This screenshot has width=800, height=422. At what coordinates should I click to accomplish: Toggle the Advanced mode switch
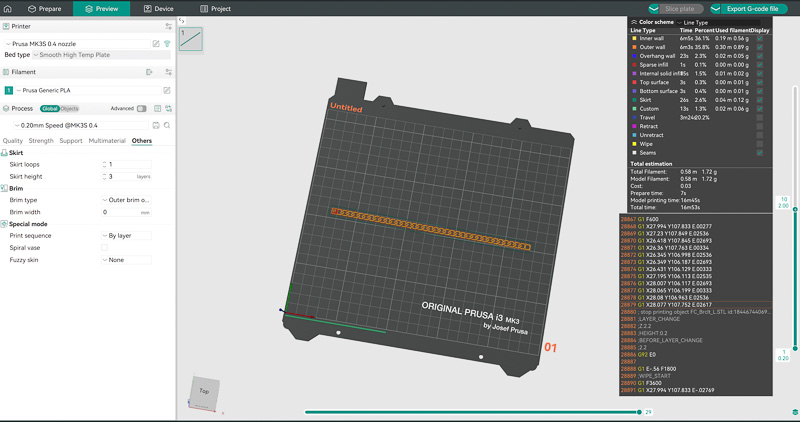coord(141,108)
